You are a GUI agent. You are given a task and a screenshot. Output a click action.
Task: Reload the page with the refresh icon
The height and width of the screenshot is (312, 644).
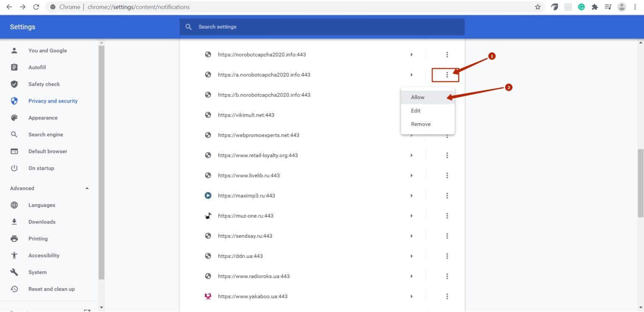click(x=36, y=7)
